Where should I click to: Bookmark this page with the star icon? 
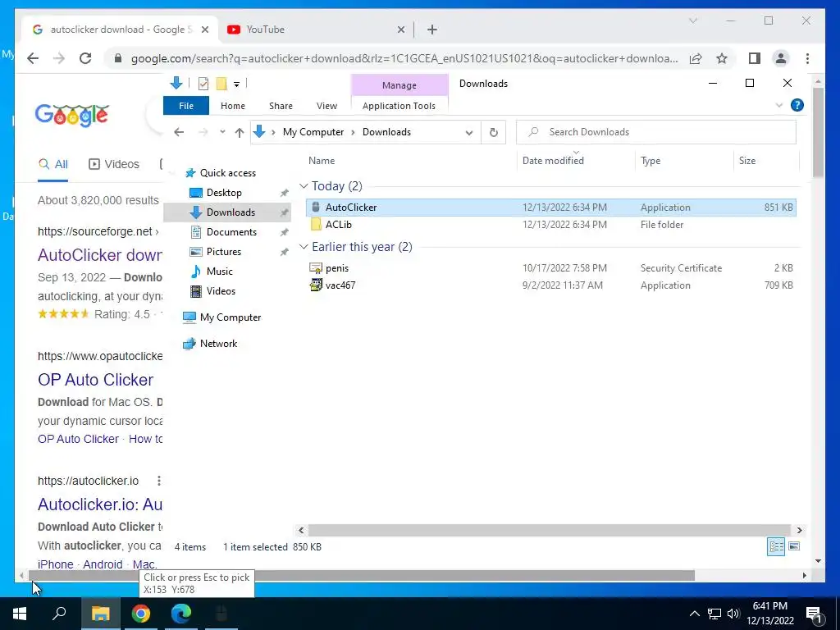[x=722, y=58]
